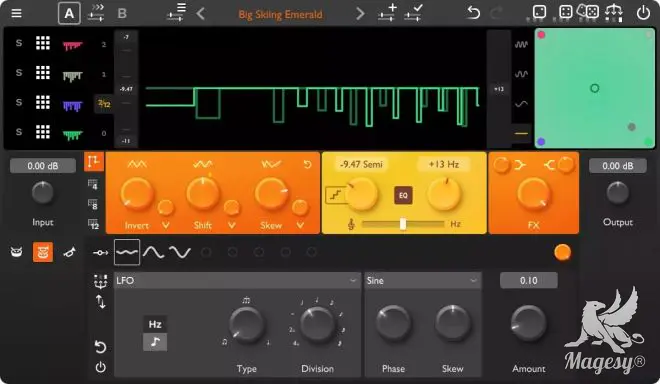Image resolution: width=660 pixels, height=384 pixels.
Task: Reset the orange shape panel
Action: 308,164
